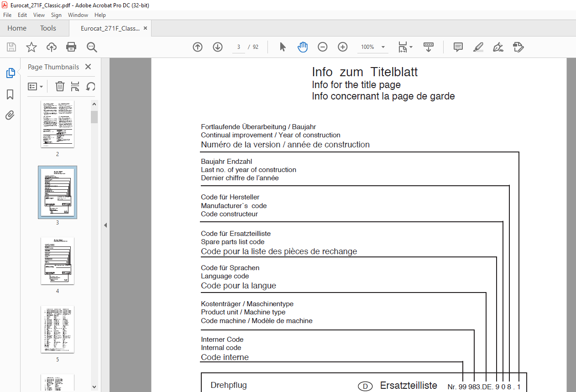576x392 pixels.
Task: Open the Sign document pen tool
Action: [x=498, y=47]
